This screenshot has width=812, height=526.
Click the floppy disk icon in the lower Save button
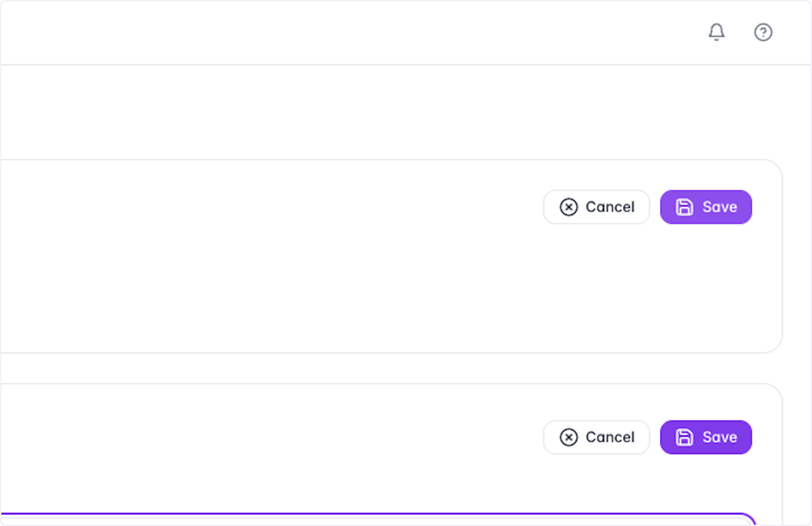coord(685,437)
